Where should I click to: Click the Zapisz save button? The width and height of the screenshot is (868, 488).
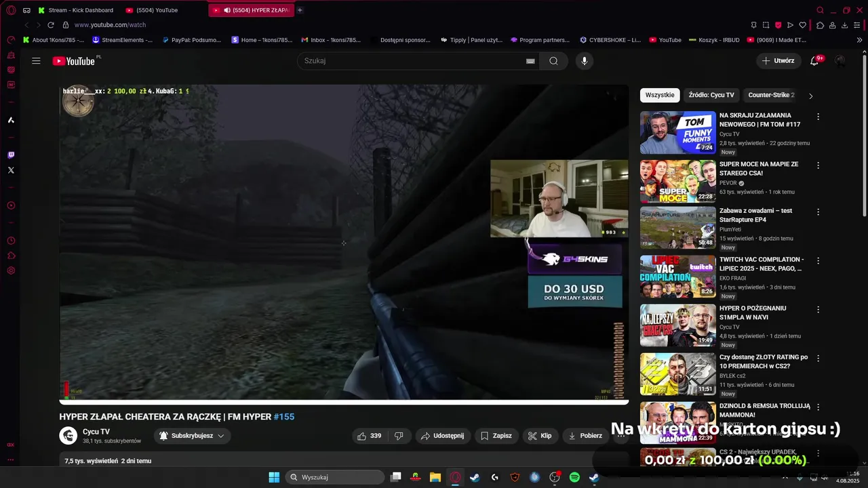click(x=496, y=436)
